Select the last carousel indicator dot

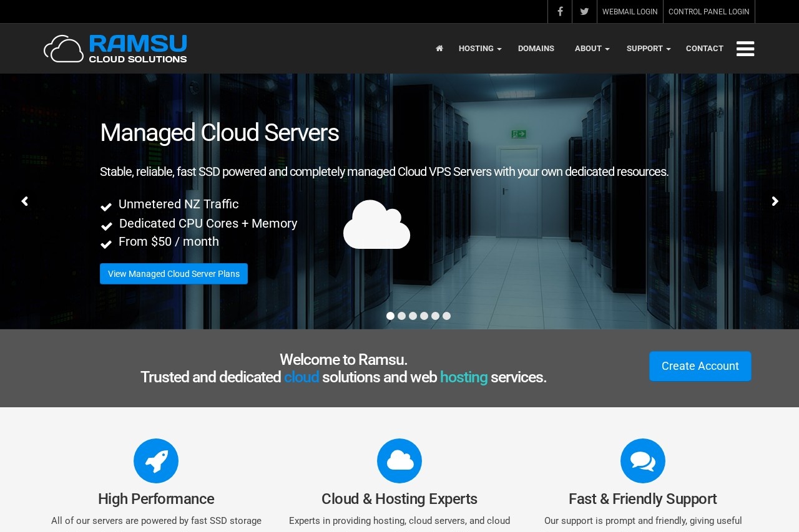pos(446,316)
